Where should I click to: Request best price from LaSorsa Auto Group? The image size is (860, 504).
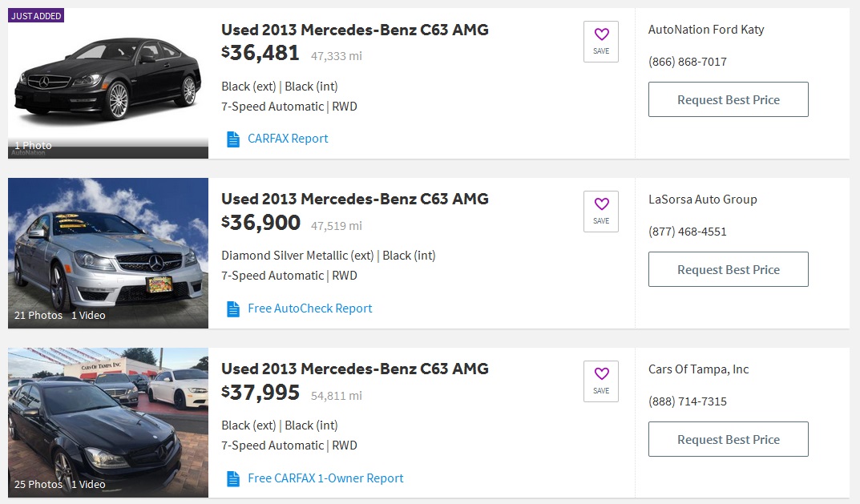click(728, 269)
